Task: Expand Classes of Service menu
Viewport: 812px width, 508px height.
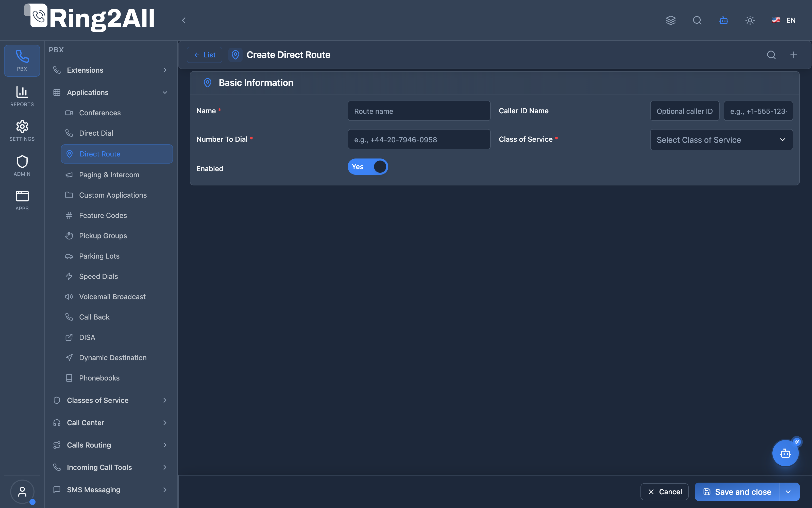Action: 110,400
